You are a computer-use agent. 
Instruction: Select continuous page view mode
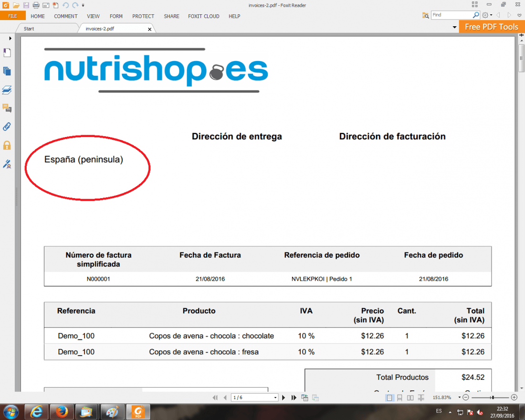click(399, 398)
